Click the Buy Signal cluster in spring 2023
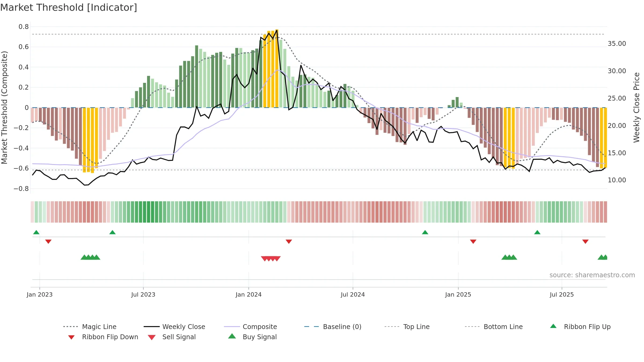This screenshot has height=362, width=644. point(90,257)
